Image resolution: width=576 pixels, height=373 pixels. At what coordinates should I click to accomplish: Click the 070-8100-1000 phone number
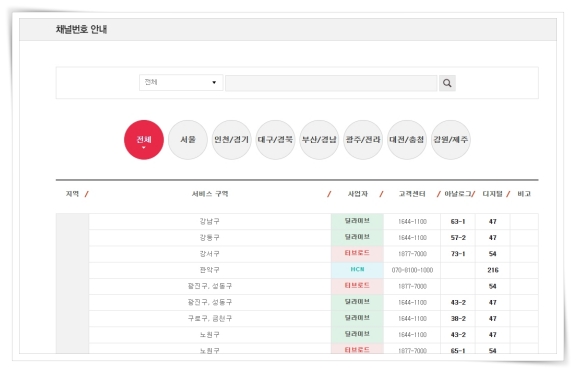coord(412,270)
